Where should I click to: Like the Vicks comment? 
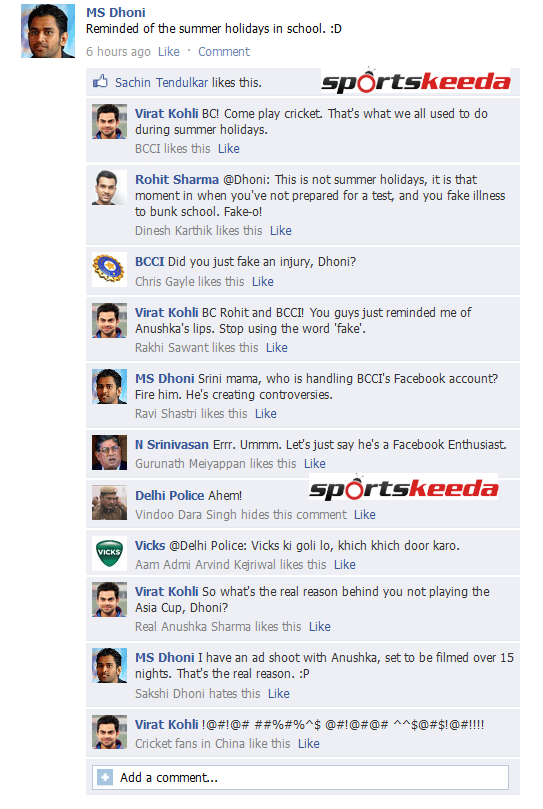tap(345, 565)
